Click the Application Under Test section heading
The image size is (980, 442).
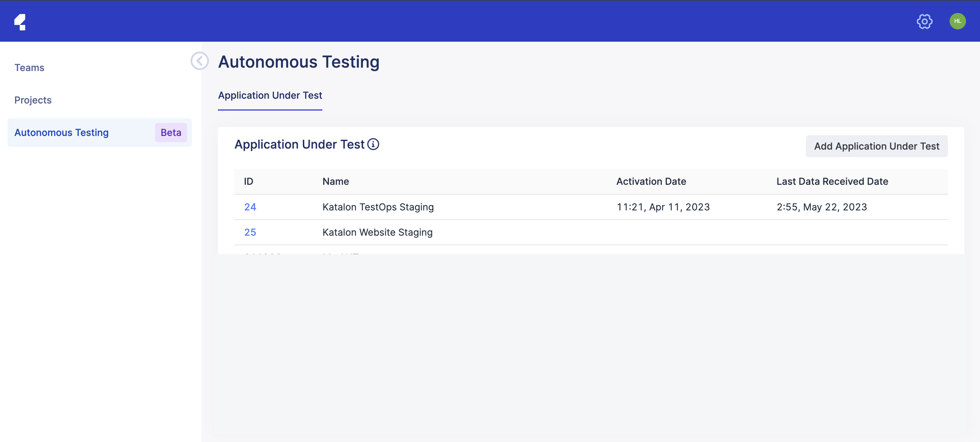(299, 145)
